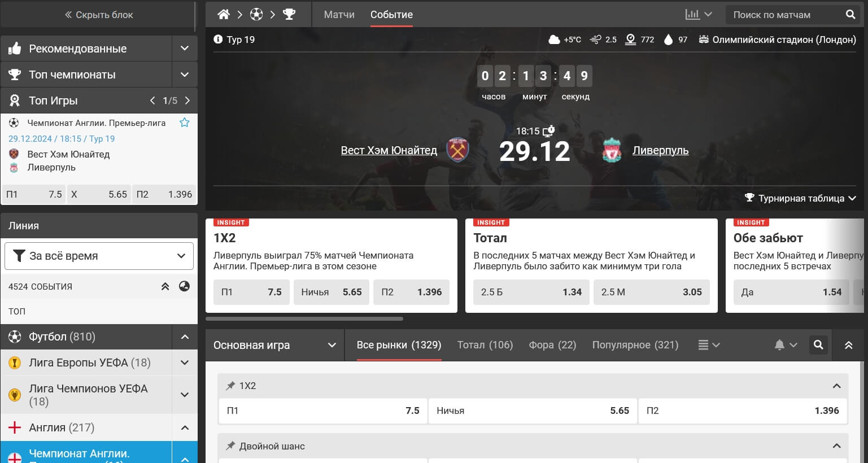Screen dimensions: 868x463
Task: Collapse the Англия (217) section
Action: (x=185, y=427)
